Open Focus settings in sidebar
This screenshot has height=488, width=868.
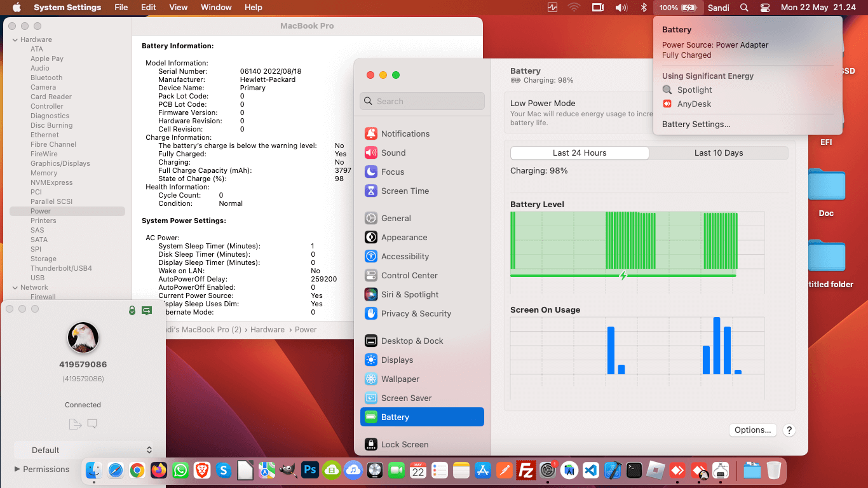click(392, 172)
